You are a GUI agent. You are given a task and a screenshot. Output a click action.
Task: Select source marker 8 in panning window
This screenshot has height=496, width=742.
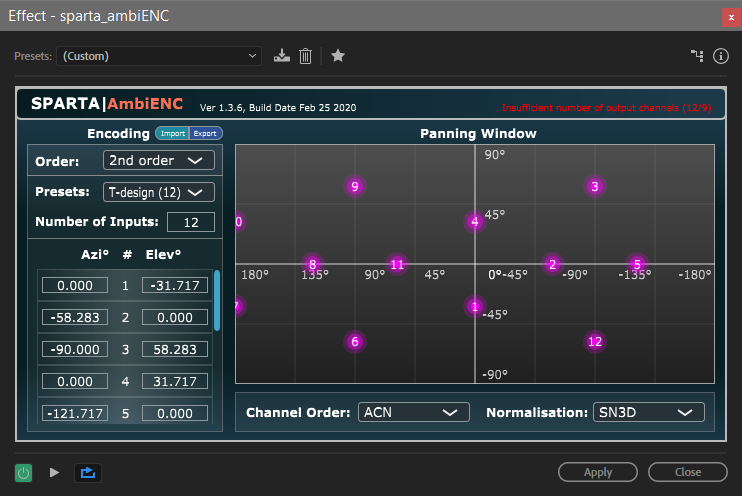click(x=312, y=264)
